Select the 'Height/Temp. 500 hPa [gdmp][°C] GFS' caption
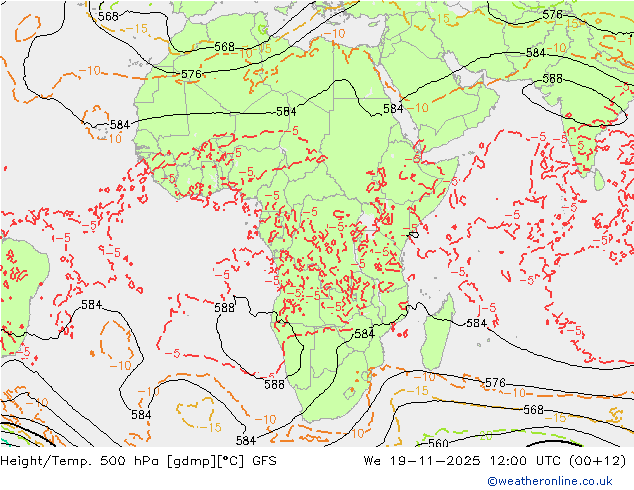Image resolution: width=634 pixels, height=490 pixels. point(138,461)
